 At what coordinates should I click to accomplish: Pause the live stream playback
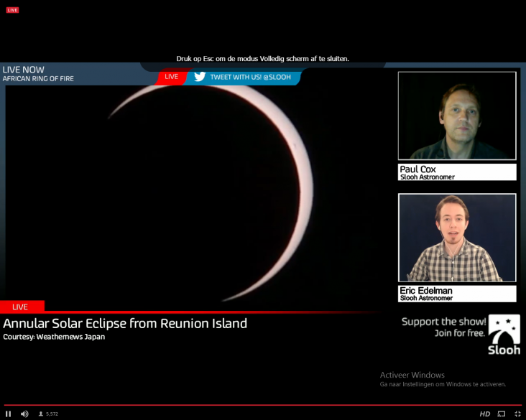click(9, 414)
